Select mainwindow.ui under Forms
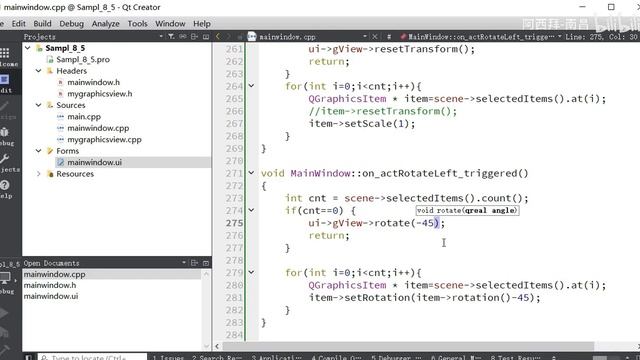The height and width of the screenshot is (360, 640). click(94, 162)
